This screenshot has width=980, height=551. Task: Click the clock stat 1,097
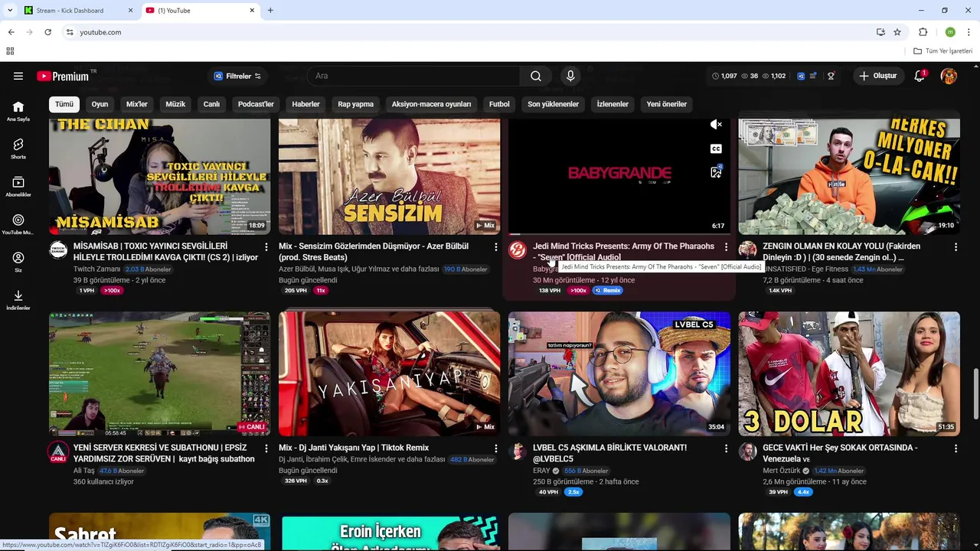[724, 76]
